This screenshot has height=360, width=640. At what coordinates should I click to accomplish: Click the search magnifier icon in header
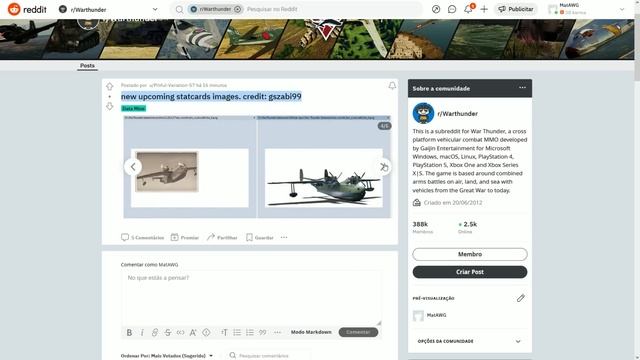[179, 9]
